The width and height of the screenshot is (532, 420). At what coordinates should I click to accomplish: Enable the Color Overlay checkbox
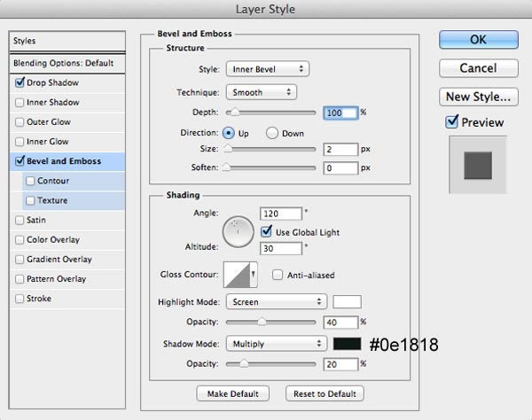click(x=20, y=239)
